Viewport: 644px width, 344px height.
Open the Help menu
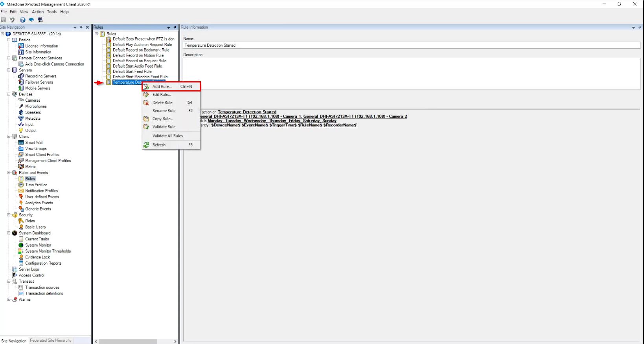point(64,12)
